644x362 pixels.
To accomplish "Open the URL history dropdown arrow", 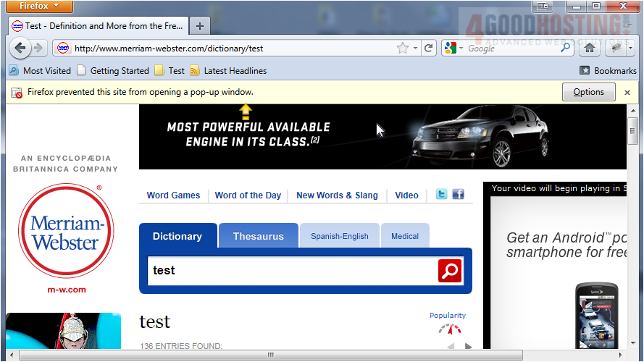I will click(x=416, y=49).
